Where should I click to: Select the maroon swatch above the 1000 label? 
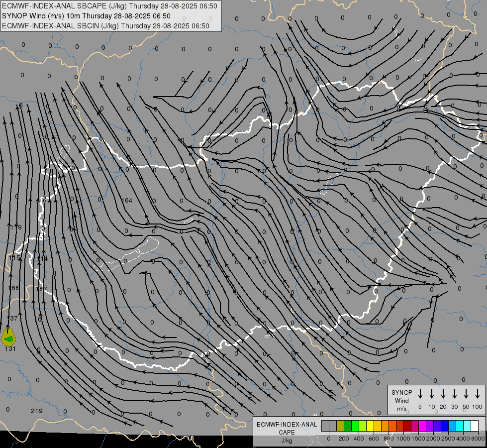(407, 426)
